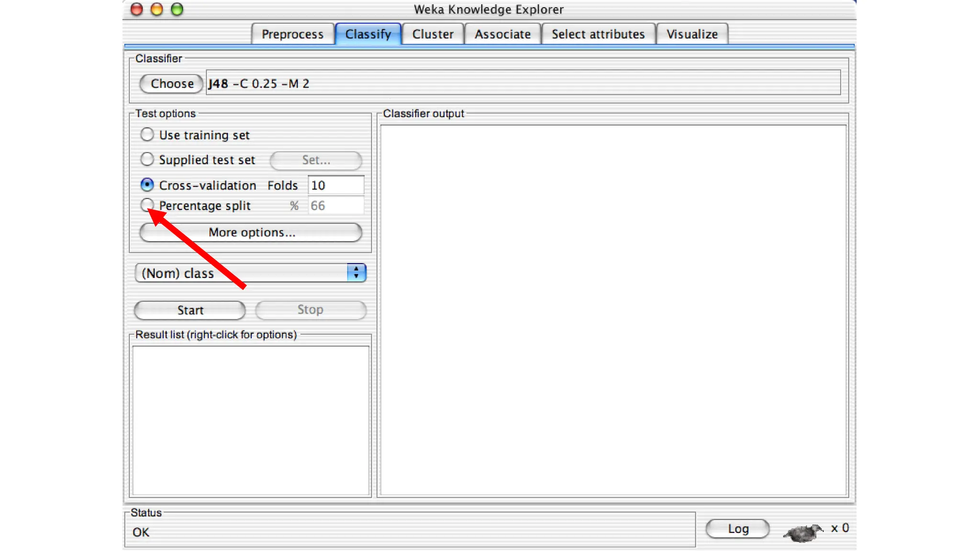Screen dimensions: 980x551
Task: Open the Cluster tab
Action: point(433,34)
